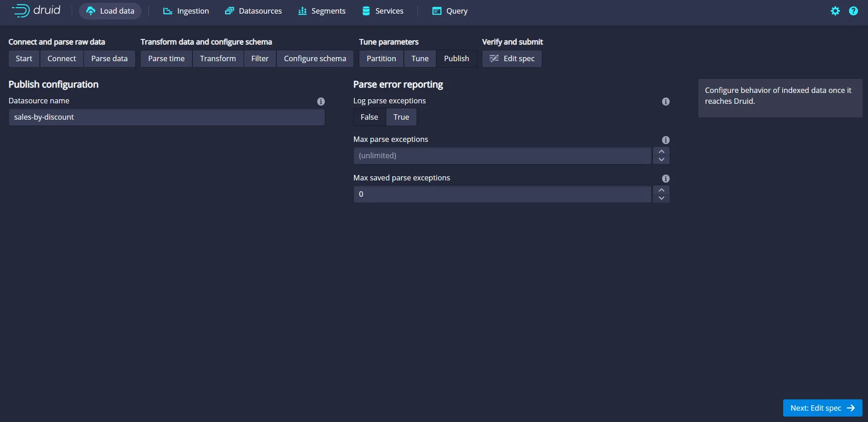Click the Segments bar-chart icon
868x422 pixels.
point(302,11)
